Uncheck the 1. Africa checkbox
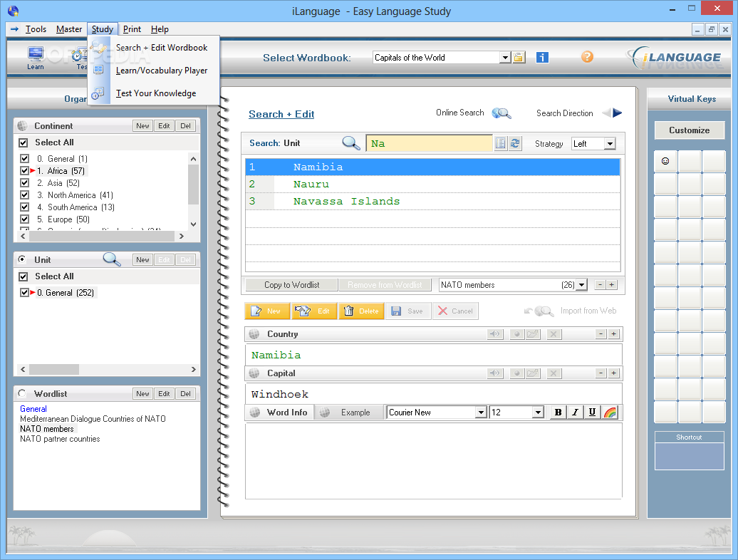738x560 pixels. click(x=25, y=171)
